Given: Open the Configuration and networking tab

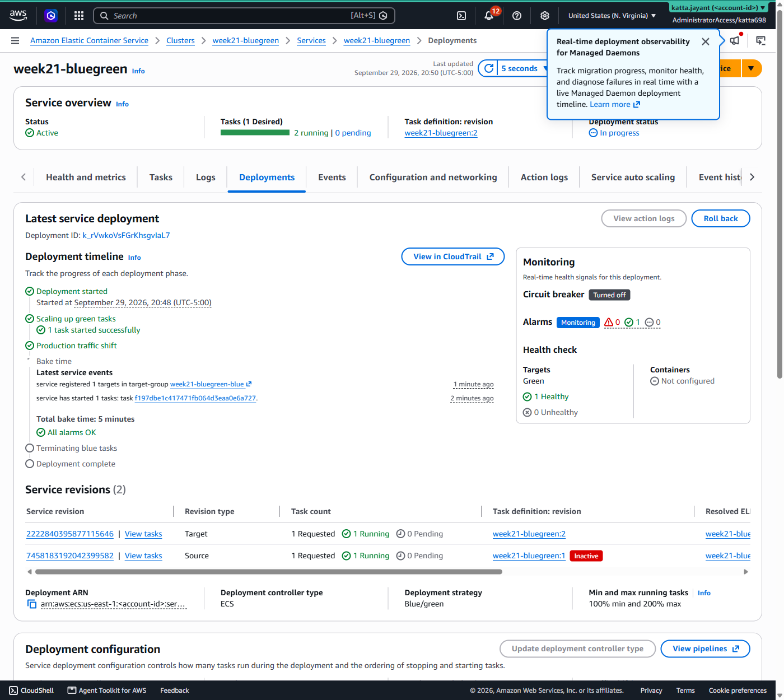Looking at the screenshot, I should pyautogui.click(x=433, y=177).
